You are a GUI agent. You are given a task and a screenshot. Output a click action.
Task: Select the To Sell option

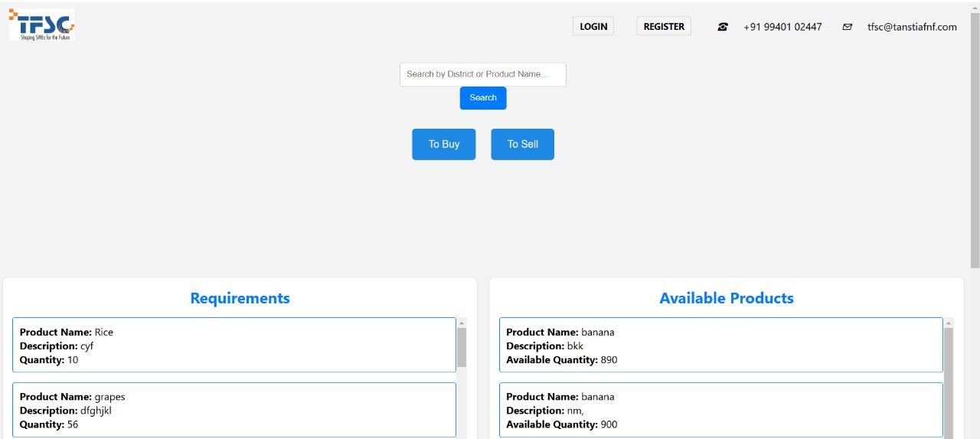tap(522, 144)
